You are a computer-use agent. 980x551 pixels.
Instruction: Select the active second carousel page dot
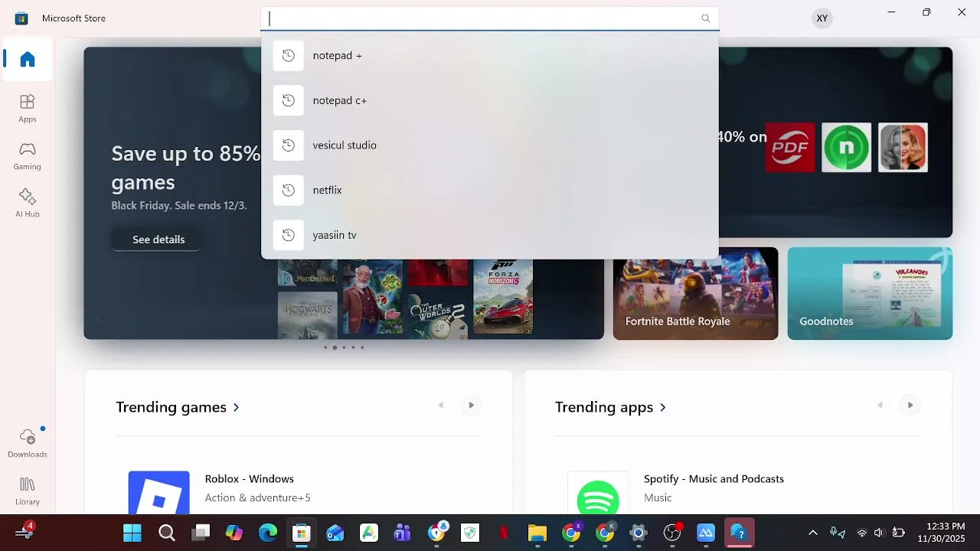click(x=335, y=347)
